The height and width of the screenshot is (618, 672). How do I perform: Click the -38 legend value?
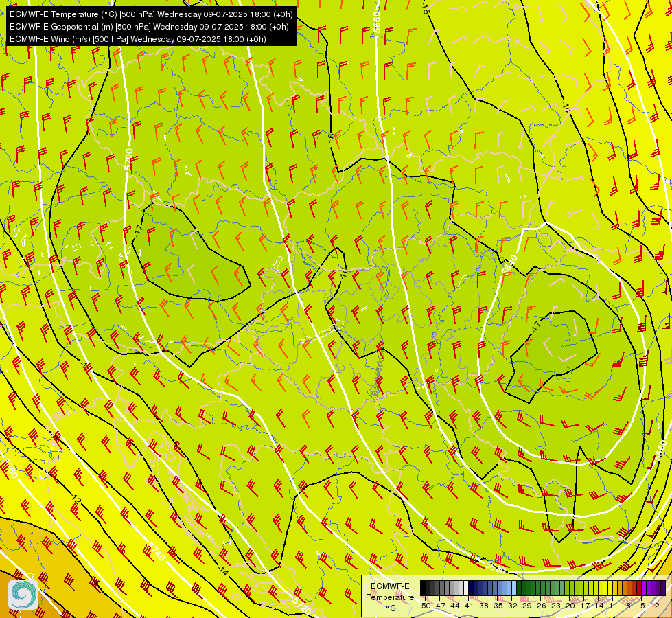point(483,606)
